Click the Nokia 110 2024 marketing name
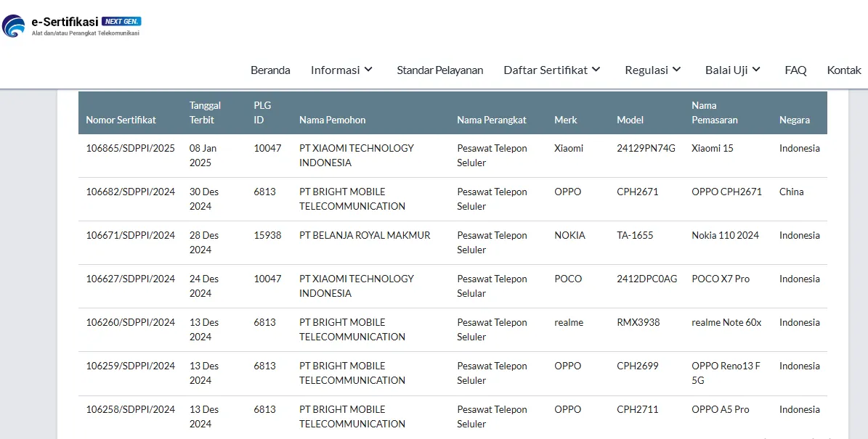Screen dimensions: 868x439 click(725, 235)
